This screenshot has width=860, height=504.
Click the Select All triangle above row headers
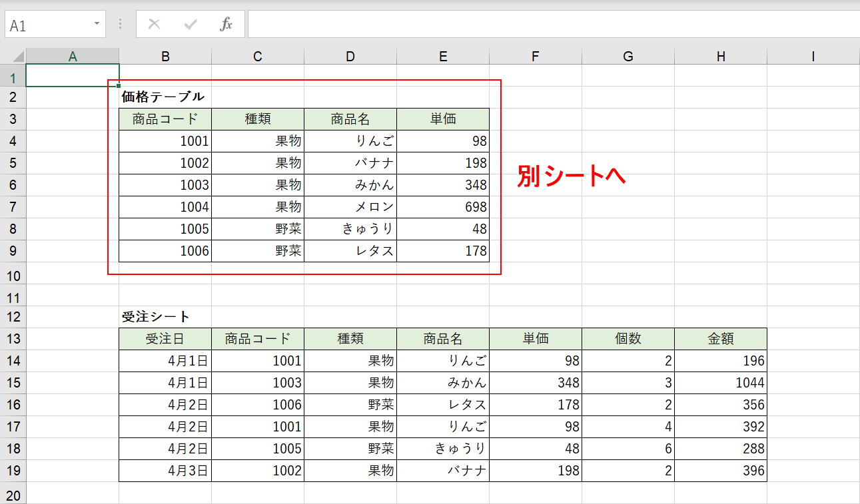coord(13,55)
